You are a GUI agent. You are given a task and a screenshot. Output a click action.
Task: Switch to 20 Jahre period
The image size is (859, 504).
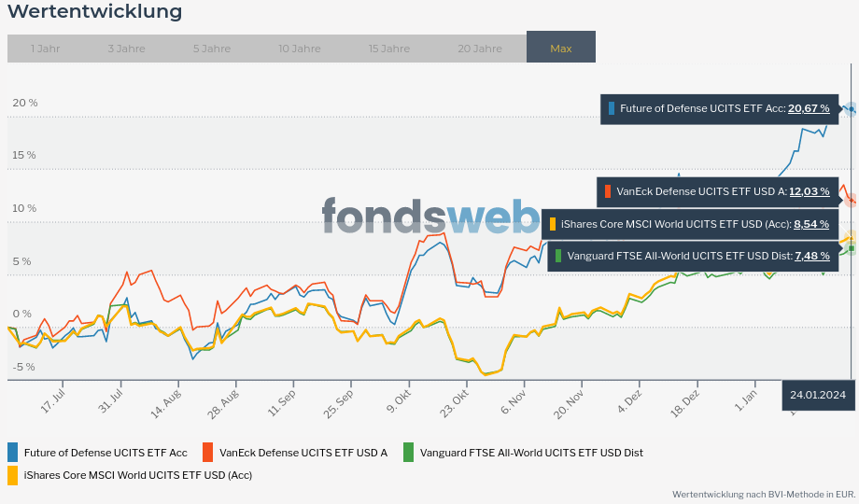tap(479, 49)
